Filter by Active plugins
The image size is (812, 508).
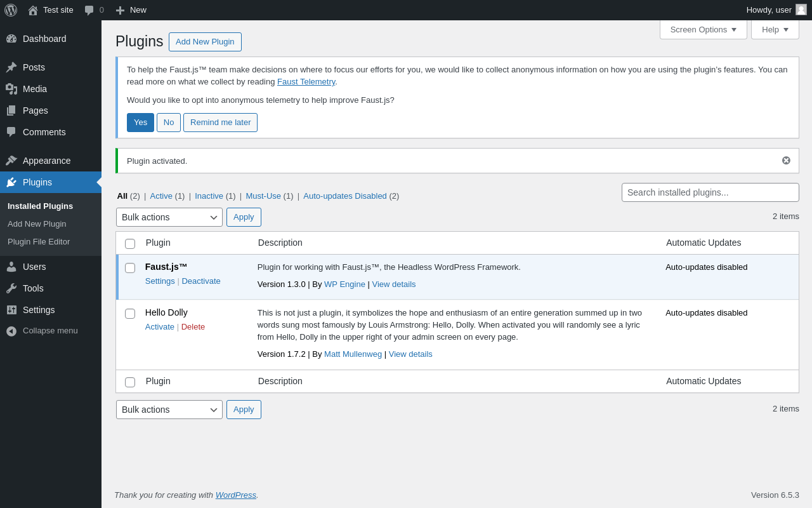(167, 196)
